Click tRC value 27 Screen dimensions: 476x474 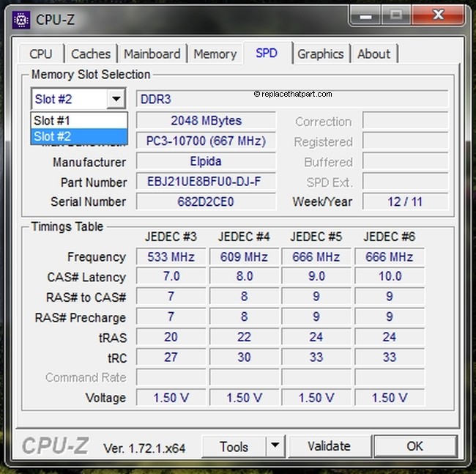[171, 358]
